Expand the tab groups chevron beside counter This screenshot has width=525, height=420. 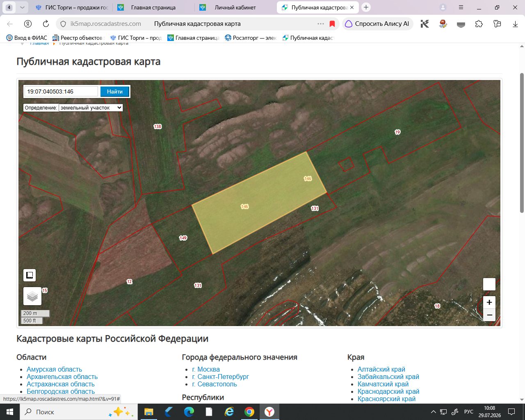[x=22, y=7]
